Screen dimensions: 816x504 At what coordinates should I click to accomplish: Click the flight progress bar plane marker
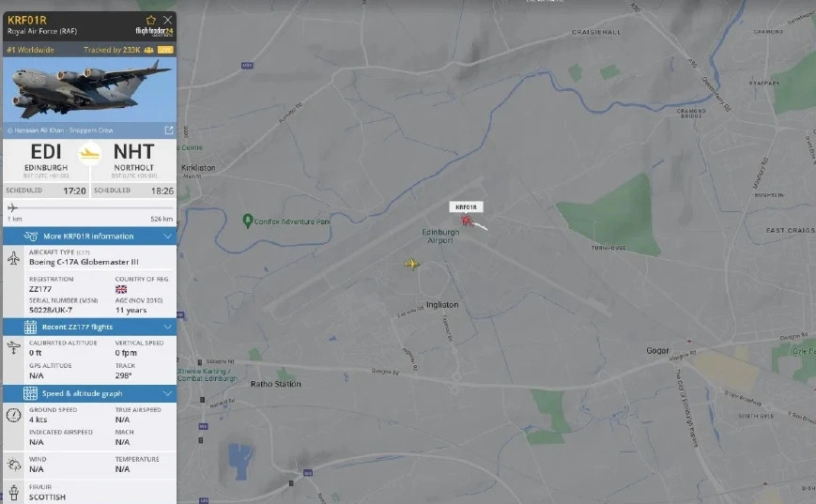pos(12,208)
